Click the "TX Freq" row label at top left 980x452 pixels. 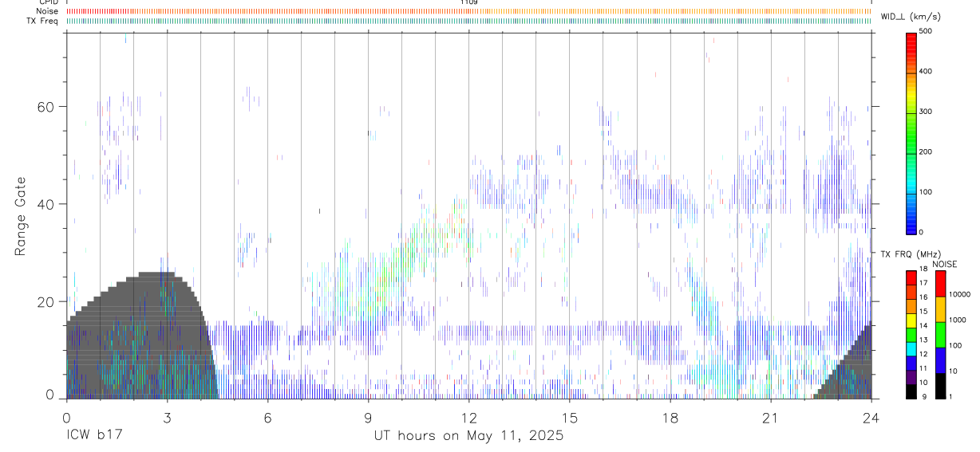pyautogui.click(x=43, y=21)
